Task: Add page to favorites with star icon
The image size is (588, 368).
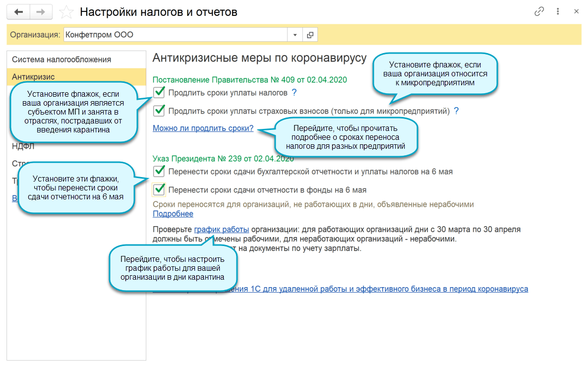Action: 66,12
